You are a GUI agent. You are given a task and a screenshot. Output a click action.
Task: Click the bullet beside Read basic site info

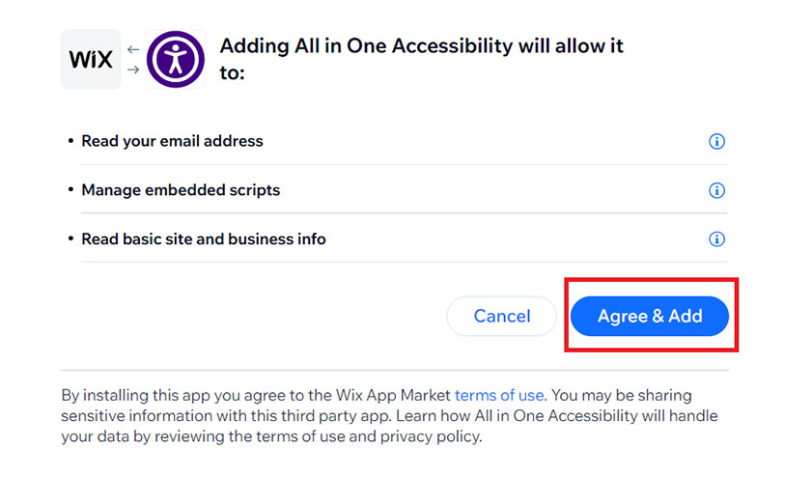point(70,238)
